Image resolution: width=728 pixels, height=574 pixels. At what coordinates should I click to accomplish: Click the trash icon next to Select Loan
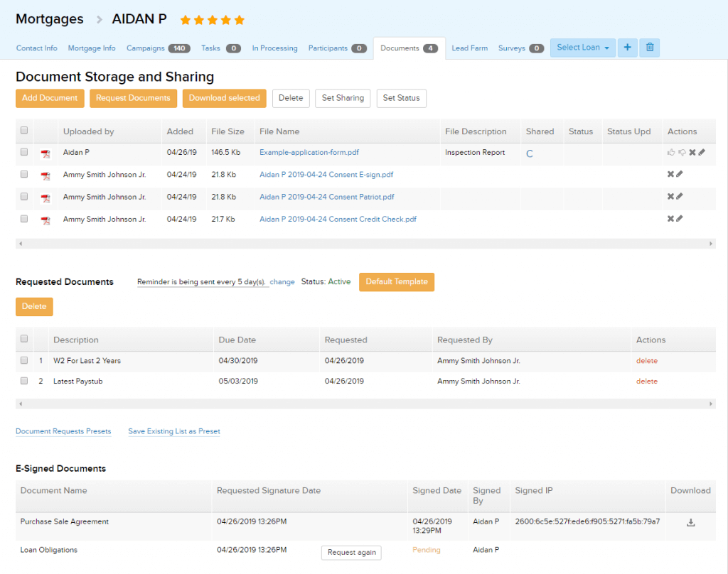[x=649, y=47]
